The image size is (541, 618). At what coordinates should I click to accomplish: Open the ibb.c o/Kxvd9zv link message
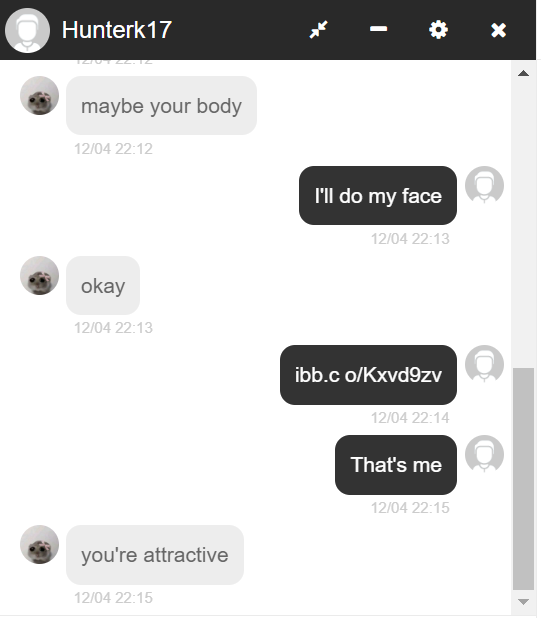pos(368,375)
